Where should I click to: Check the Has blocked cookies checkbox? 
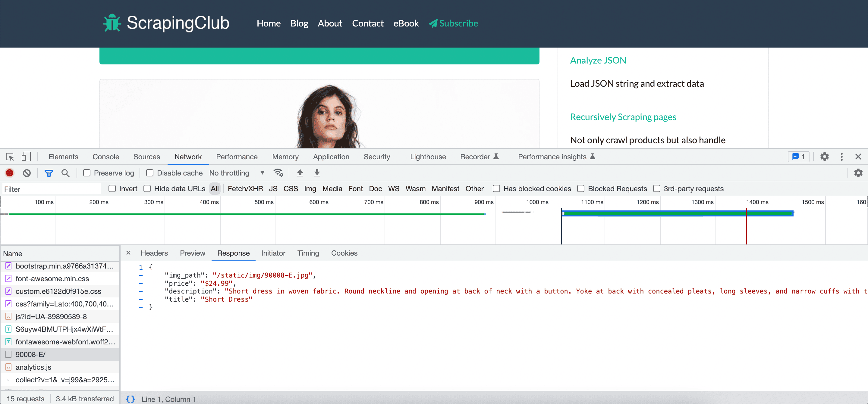point(496,188)
